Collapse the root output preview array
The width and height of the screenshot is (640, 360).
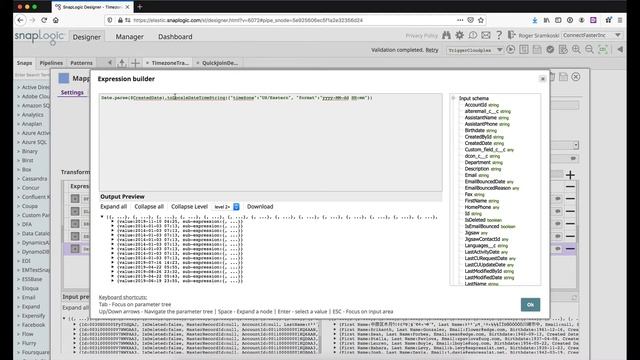pyautogui.click(x=102, y=217)
